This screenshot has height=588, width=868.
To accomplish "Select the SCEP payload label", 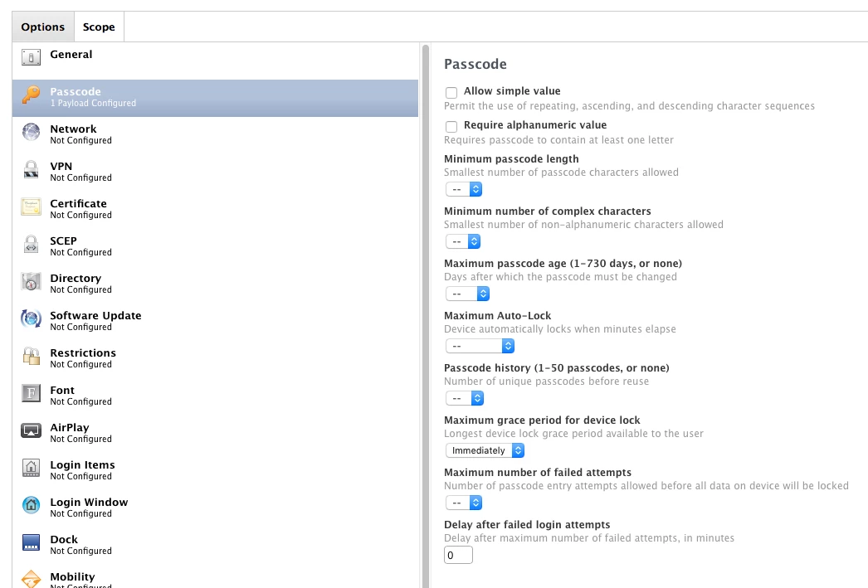I will pyautogui.click(x=63, y=241).
